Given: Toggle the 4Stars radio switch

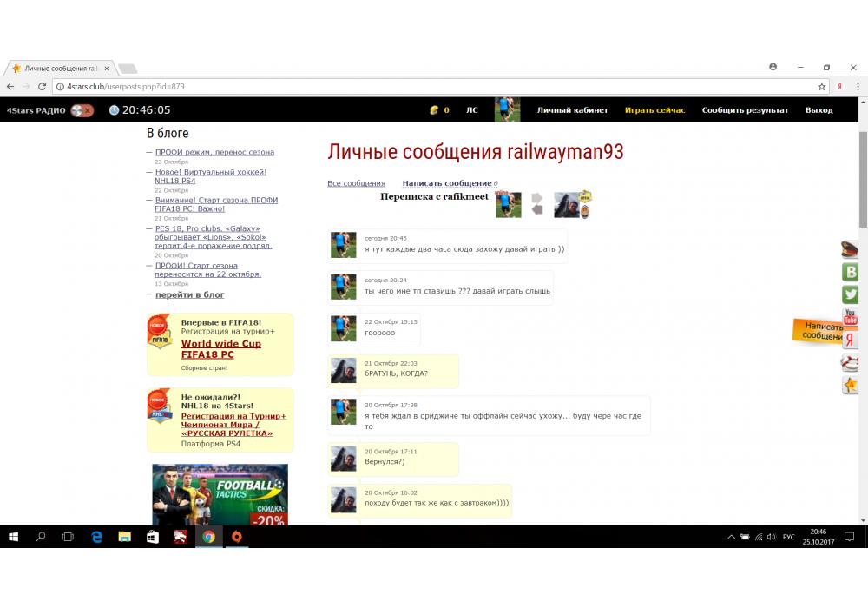Looking at the screenshot, I should click(x=82, y=110).
